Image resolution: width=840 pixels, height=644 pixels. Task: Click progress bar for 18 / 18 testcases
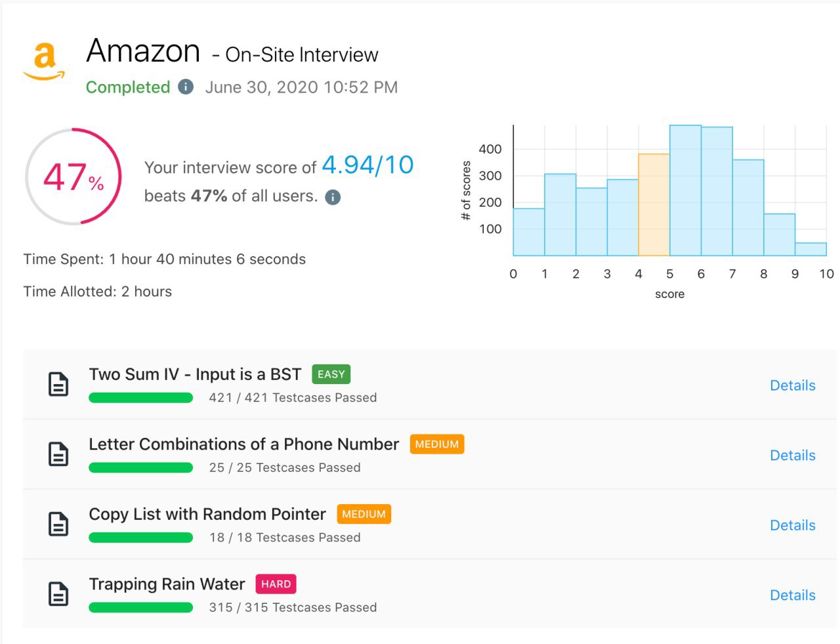coord(140,538)
